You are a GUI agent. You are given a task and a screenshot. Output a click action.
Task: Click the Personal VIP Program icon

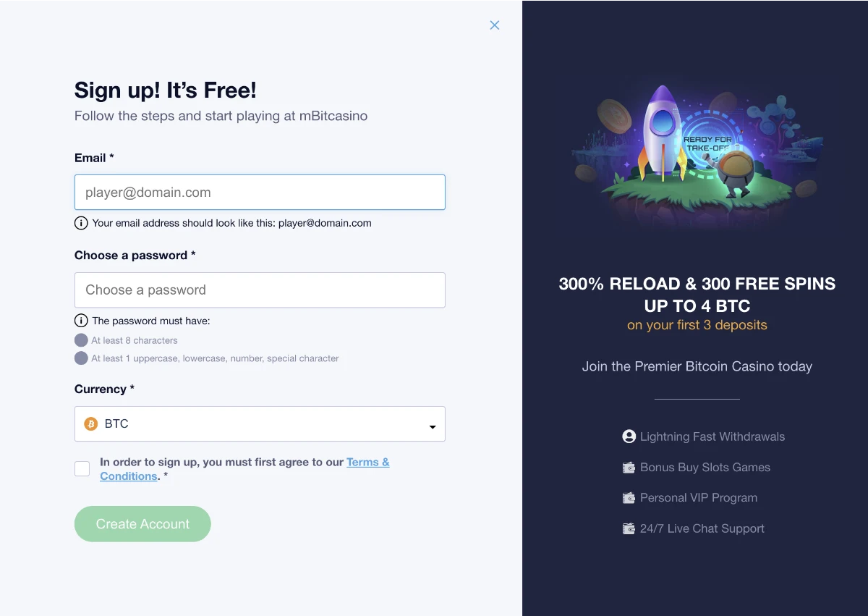tap(629, 498)
